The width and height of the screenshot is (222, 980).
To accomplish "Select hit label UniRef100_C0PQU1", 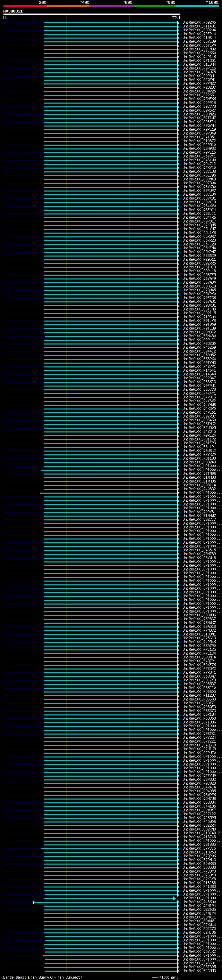I will coord(199,76).
